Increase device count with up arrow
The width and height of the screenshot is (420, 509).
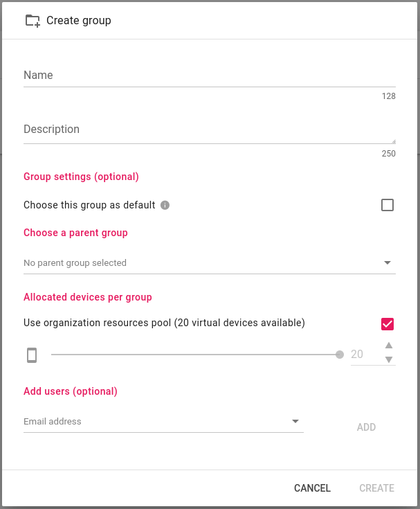pyautogui.click(x=389, y=346)
